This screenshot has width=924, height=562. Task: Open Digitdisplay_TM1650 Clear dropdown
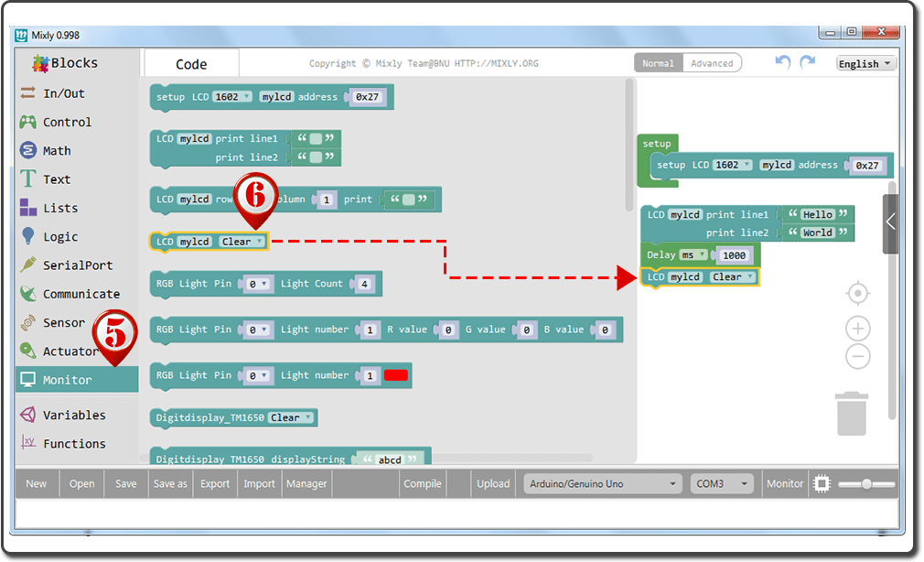tap(291, 417)
